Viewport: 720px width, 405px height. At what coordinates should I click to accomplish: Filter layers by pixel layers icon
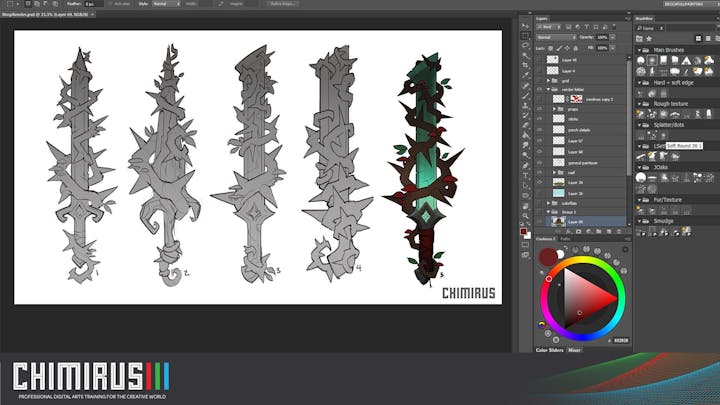point(568,27)
